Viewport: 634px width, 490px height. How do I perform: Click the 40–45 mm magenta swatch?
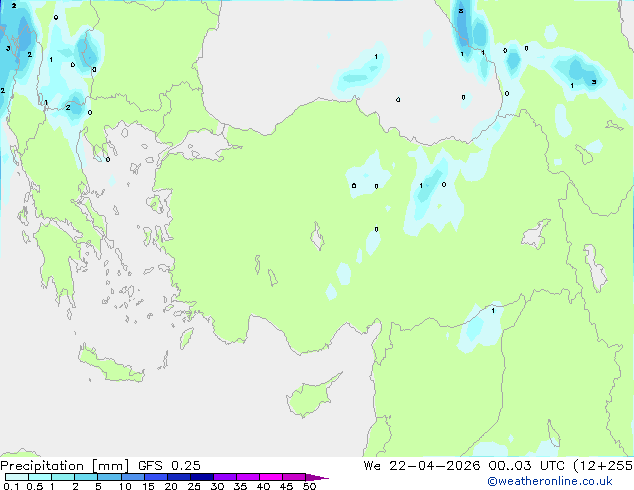[271, 477]
